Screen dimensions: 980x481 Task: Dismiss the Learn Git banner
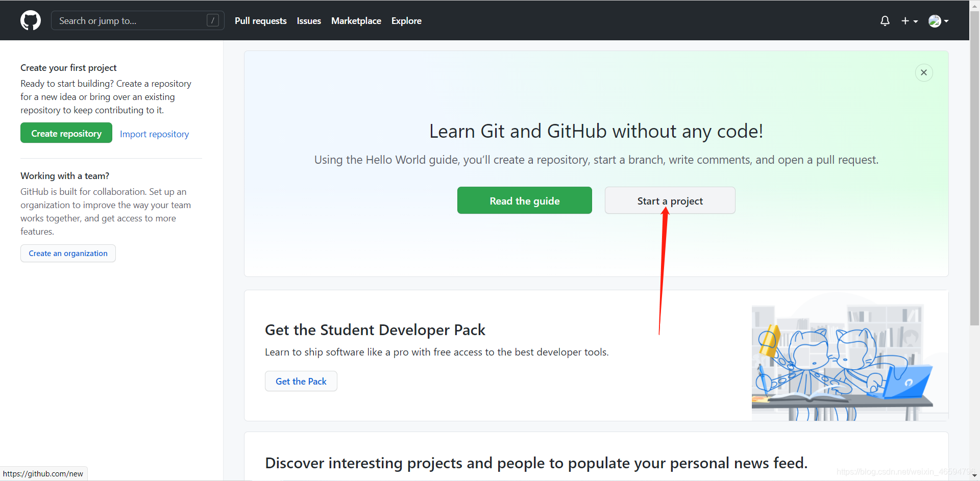click(924, 72)
